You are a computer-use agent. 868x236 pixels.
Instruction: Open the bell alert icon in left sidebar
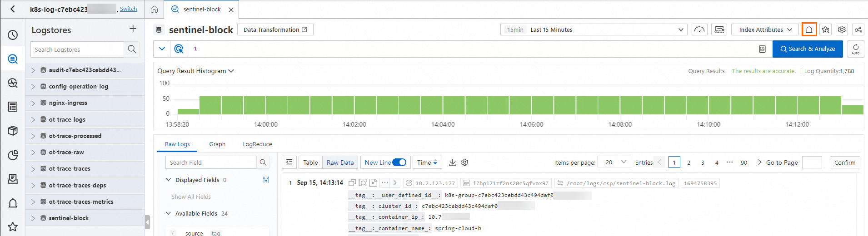pyautogui.click(x=13, y=203)
